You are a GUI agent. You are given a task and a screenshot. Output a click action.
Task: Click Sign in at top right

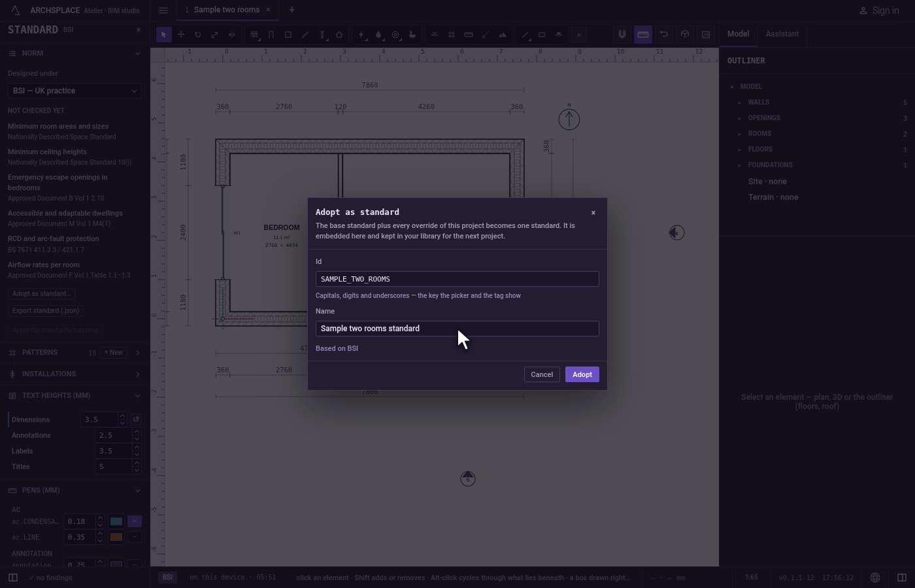pyautogui.click(x=879, y=10)
